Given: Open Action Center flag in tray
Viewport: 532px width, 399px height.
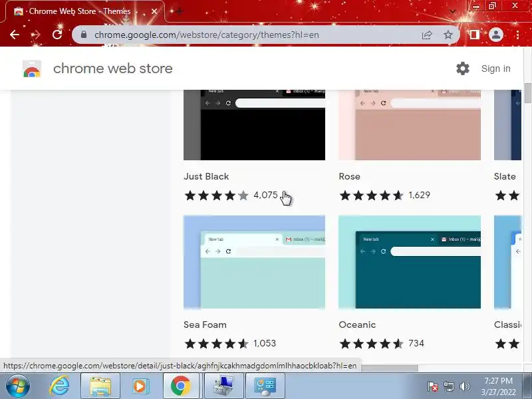Looking at the screenshot, I should point(433,386).
